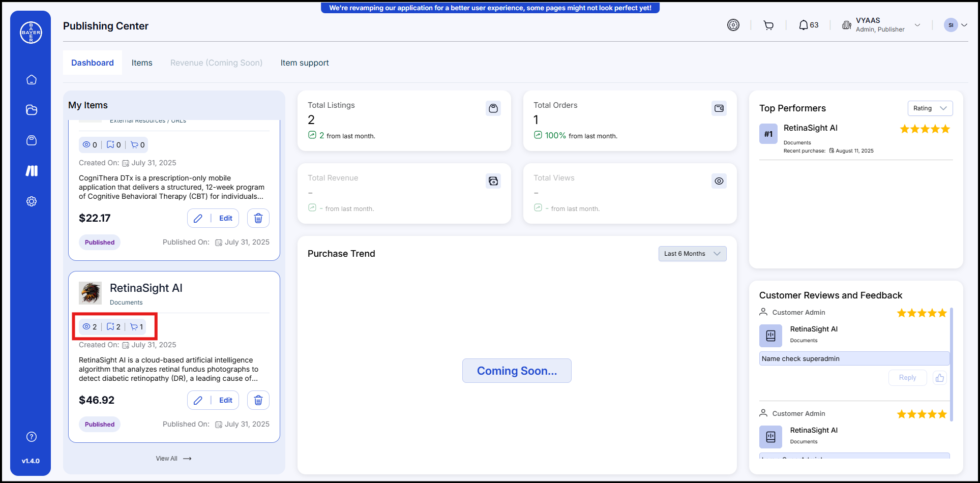
Task: Click the RetinaSight AI title in My Items
Action: [x=146, y=288]
